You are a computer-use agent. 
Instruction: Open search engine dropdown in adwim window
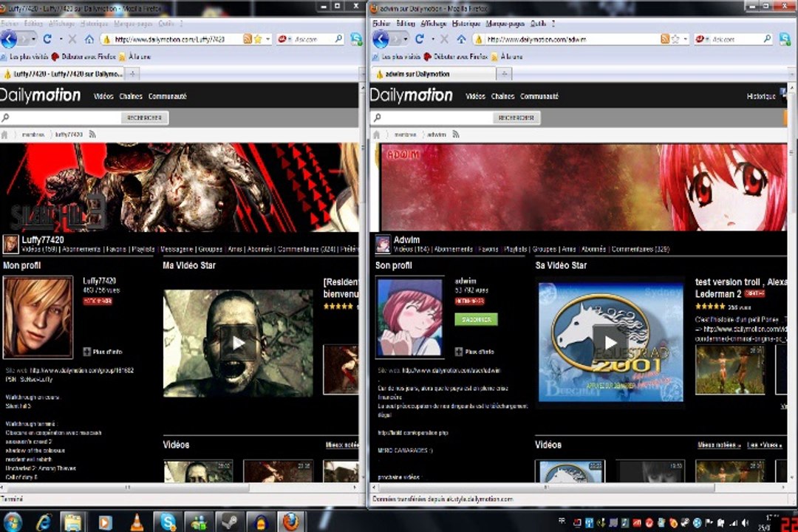[x=707, y=38]
